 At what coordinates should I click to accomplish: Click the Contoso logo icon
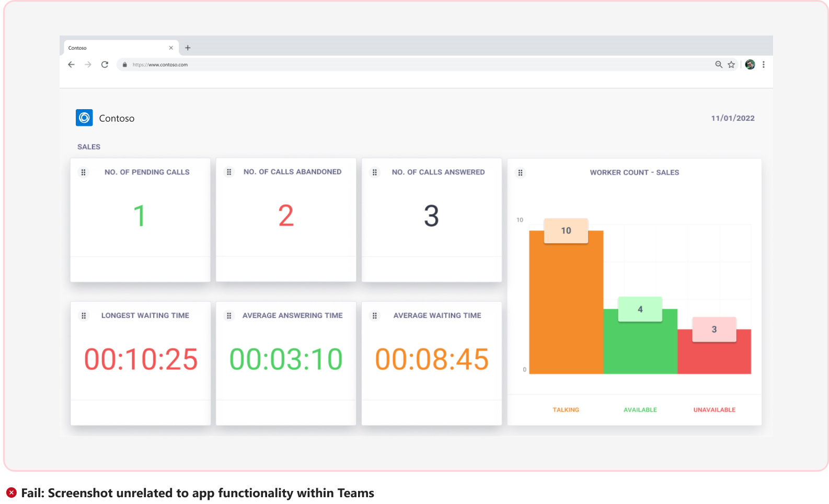click(84, 118)
